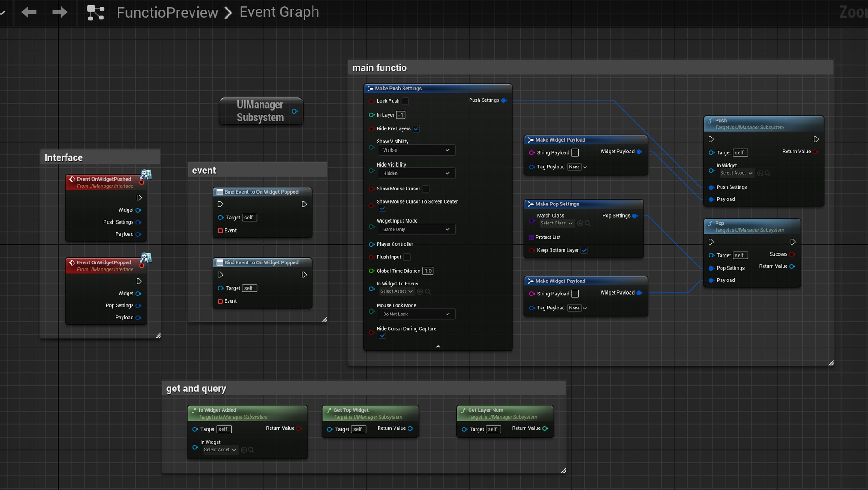Click Pop Settings pin on Event OnWidgetPopped
The width and height of the screenshot is (868, 490).
coord(138,305)
